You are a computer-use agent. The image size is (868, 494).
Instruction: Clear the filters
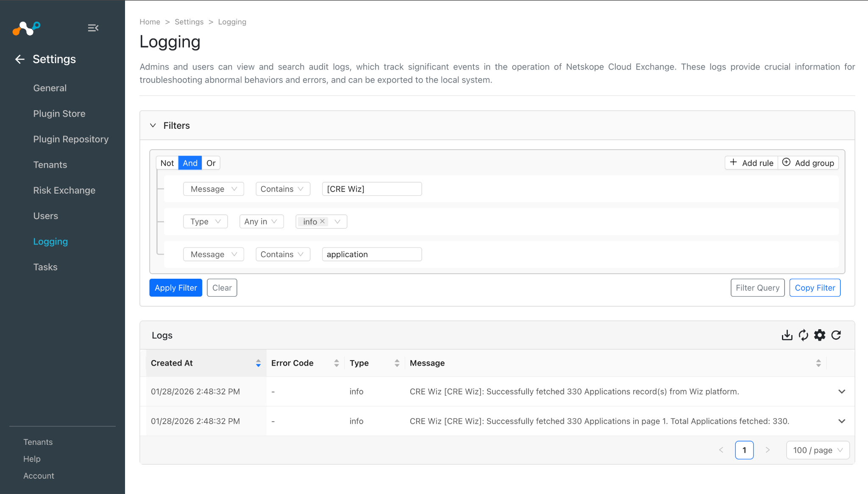click(222, 288)
